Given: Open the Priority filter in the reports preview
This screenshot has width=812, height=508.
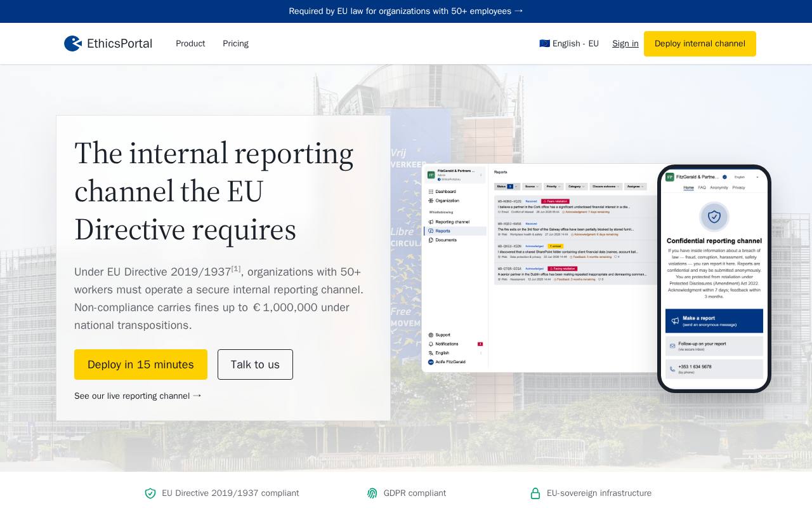Looking at the screenshot, I should pyautogui.click(x=554, y=187).
